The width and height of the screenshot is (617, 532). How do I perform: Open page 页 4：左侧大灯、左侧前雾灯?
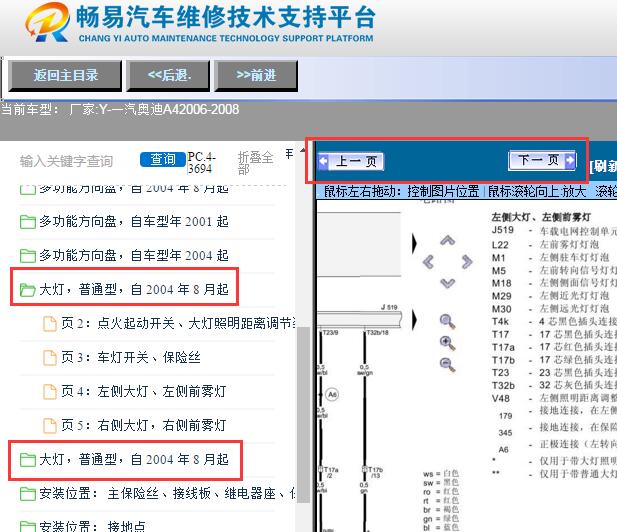click(134, 392)
